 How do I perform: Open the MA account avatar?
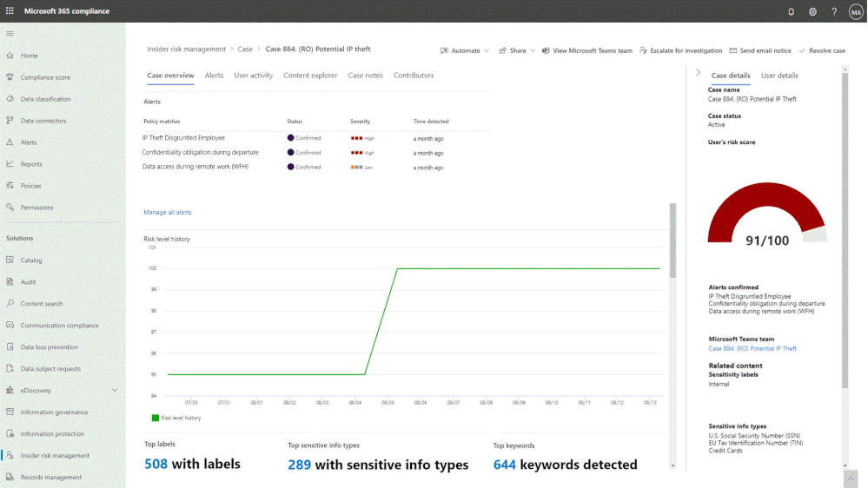point(856,11)
